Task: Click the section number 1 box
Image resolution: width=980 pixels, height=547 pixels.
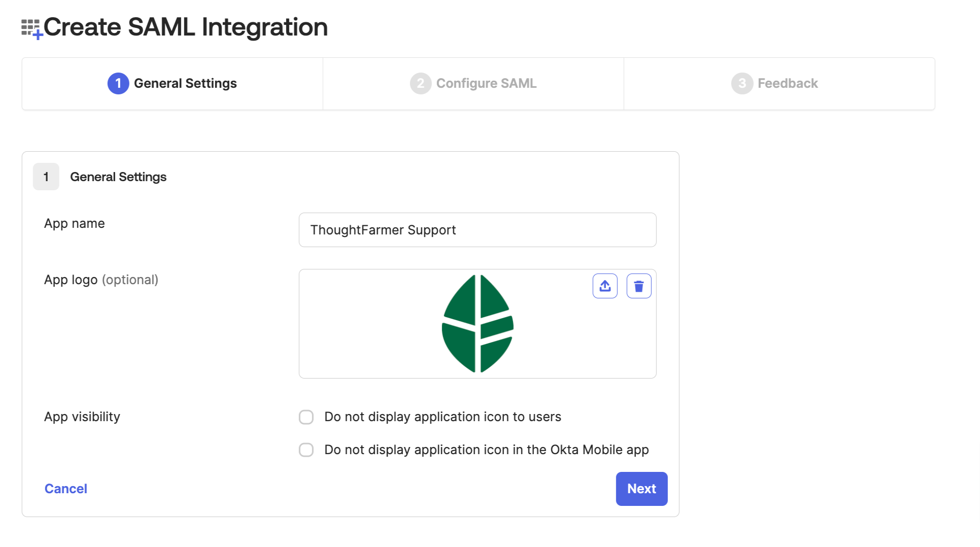Action: 46,177
